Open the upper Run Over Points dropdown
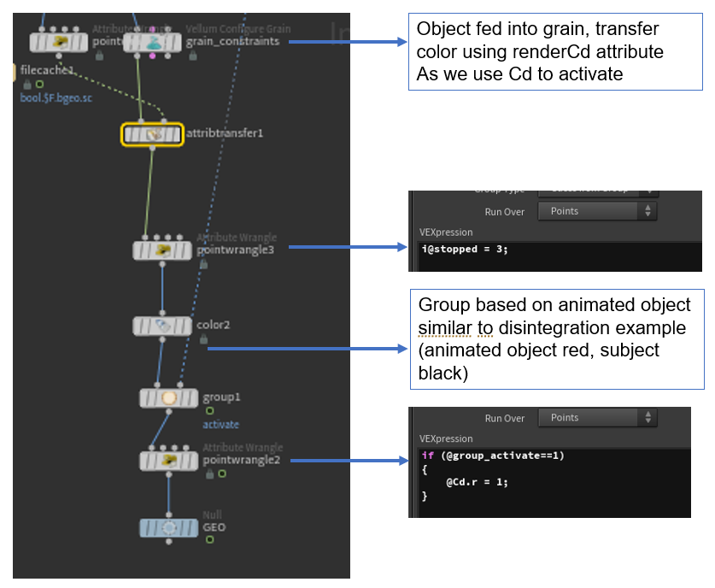This screenshot has width=715, height=588. pos(596,211)
